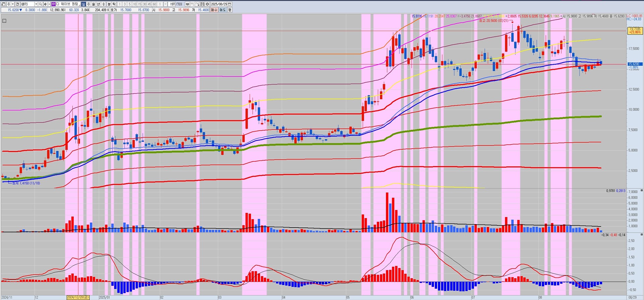This screenshot has width=644, height=300.
Task: Click the speaker sound icon
Action: pyautogui.click(x=45, y=4)
